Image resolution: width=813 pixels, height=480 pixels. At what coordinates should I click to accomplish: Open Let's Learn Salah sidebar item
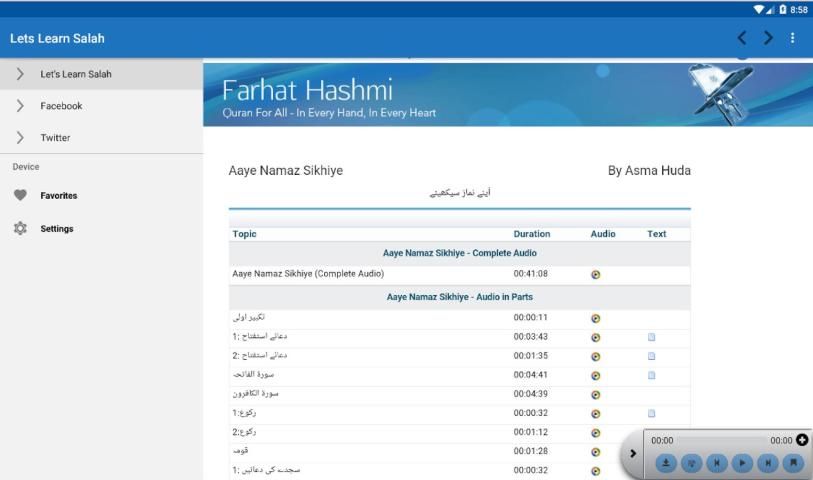coord(76,74)
